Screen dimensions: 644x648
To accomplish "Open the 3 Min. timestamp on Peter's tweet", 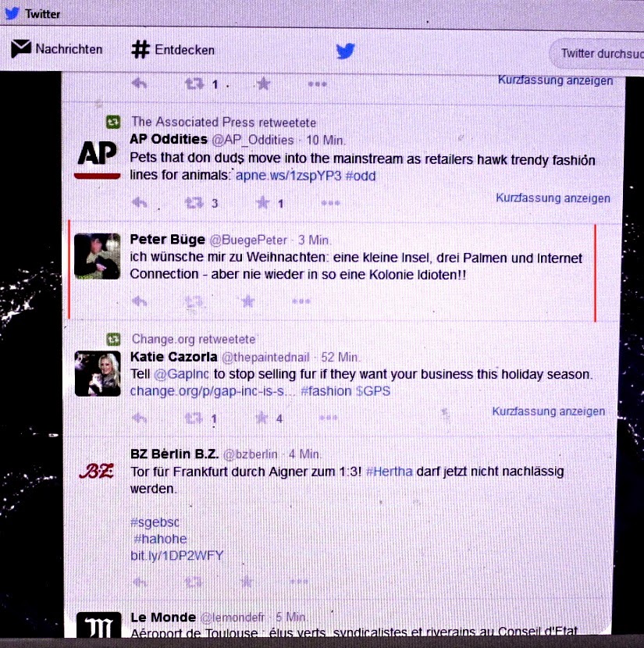I will pos(315,240).
